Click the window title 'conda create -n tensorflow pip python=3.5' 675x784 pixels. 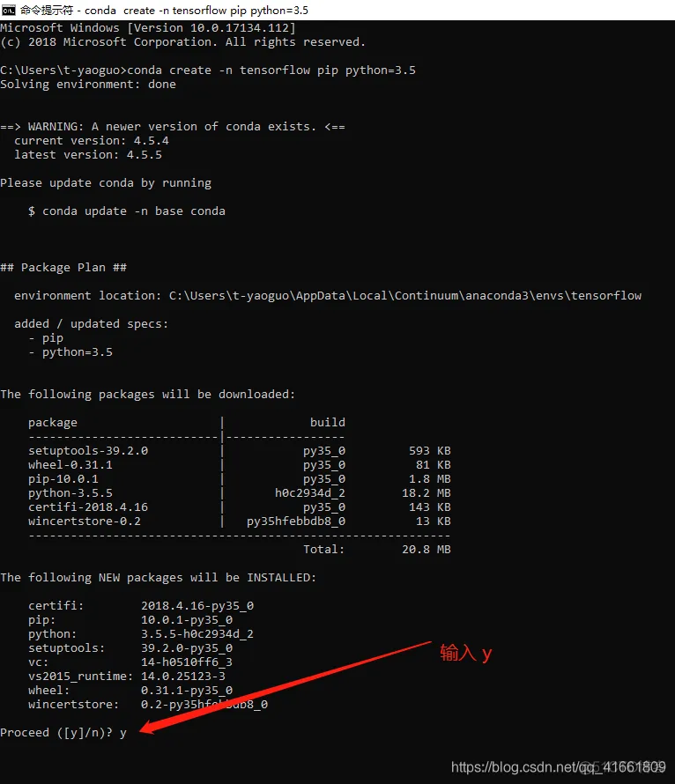(x=196, y=11)
